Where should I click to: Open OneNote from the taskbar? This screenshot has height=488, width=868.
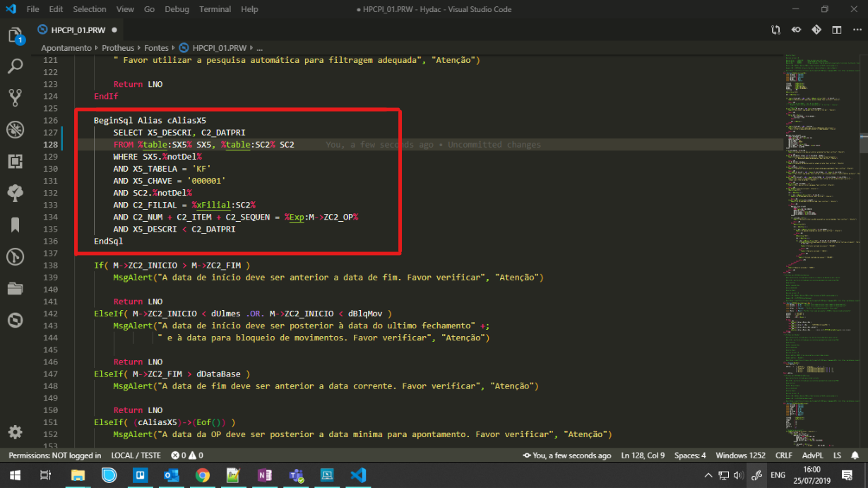coord(265,475)
